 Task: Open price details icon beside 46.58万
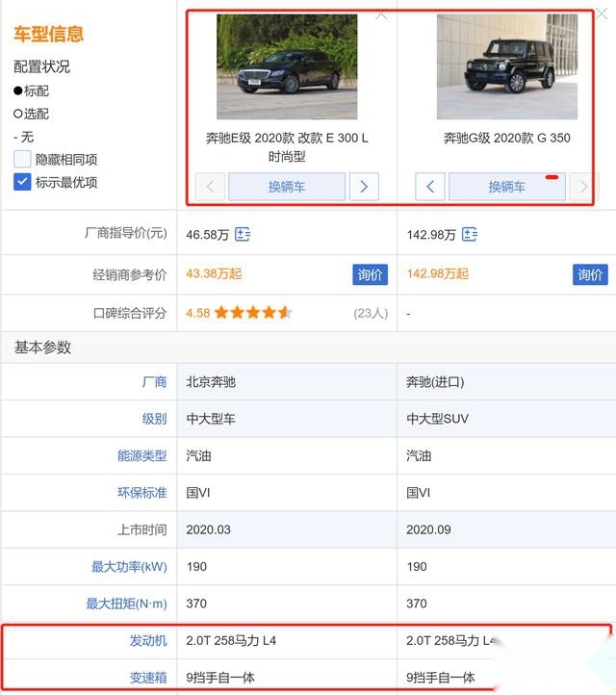[243, 234]
